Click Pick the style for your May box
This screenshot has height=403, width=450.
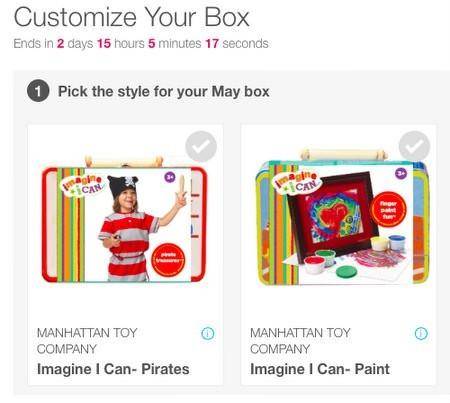[x=164, y=91]
